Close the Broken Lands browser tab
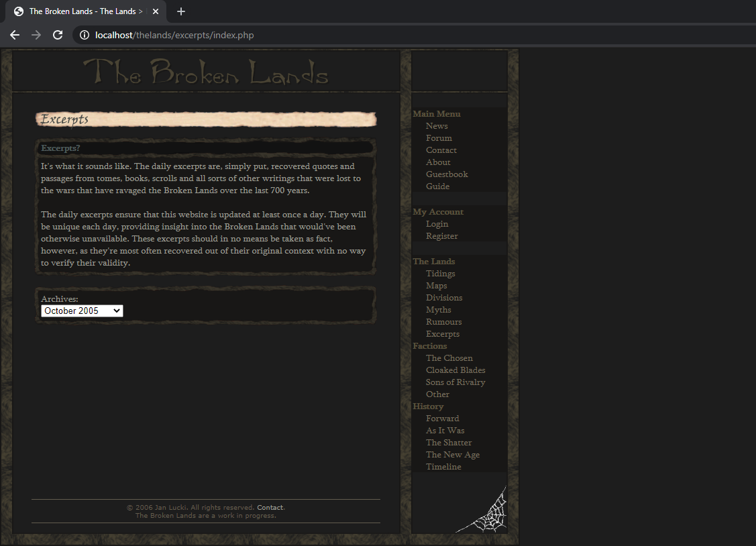756x546 pixels. (x=156, y=11)
